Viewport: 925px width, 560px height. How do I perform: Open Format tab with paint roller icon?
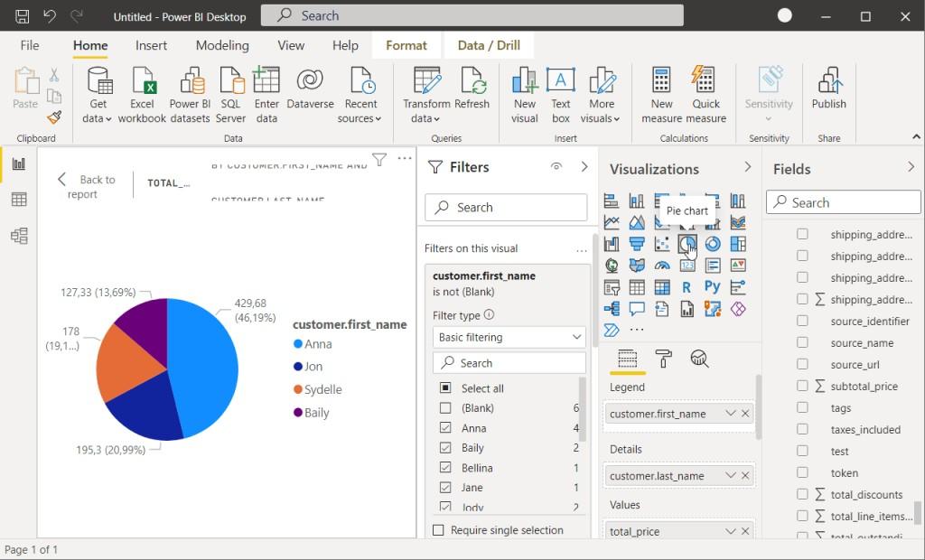tap(664, 359)
